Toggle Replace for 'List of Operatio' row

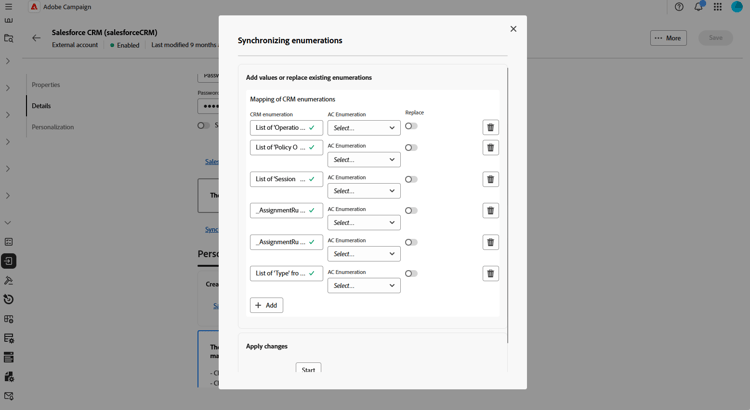411,126
